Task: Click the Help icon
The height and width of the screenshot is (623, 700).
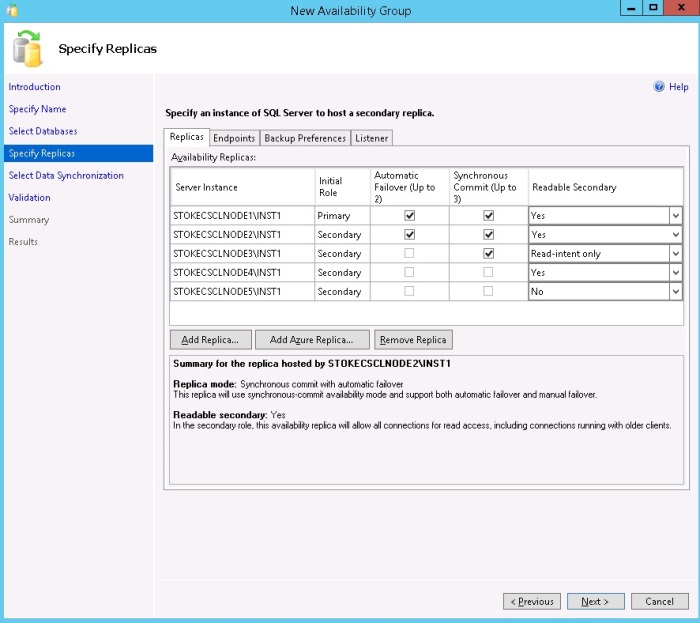Action: pos(659,87)
